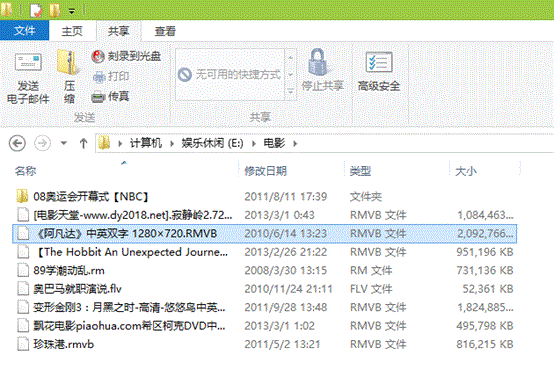Expand the share gallery more arrow
The image size is (554, 392).
[290, 92]
